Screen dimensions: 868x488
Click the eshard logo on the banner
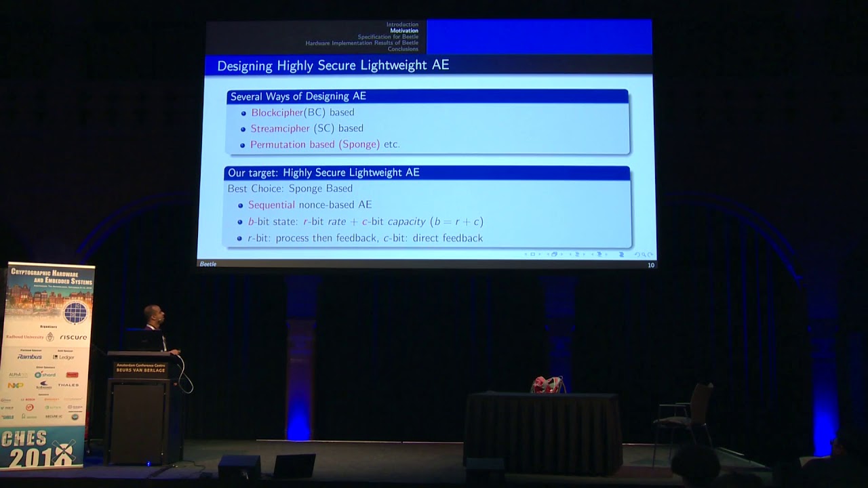tap(45, 374)
